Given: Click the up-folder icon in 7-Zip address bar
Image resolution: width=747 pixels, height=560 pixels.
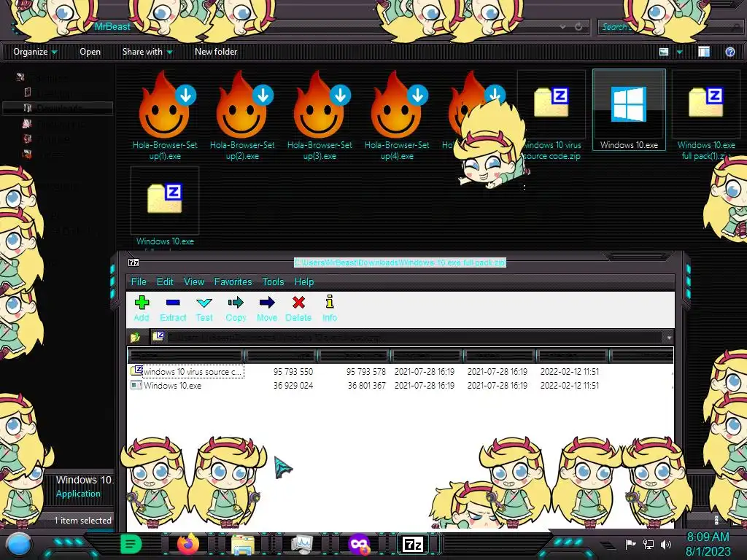Looking at the screenshot, I should coord(135,337).
